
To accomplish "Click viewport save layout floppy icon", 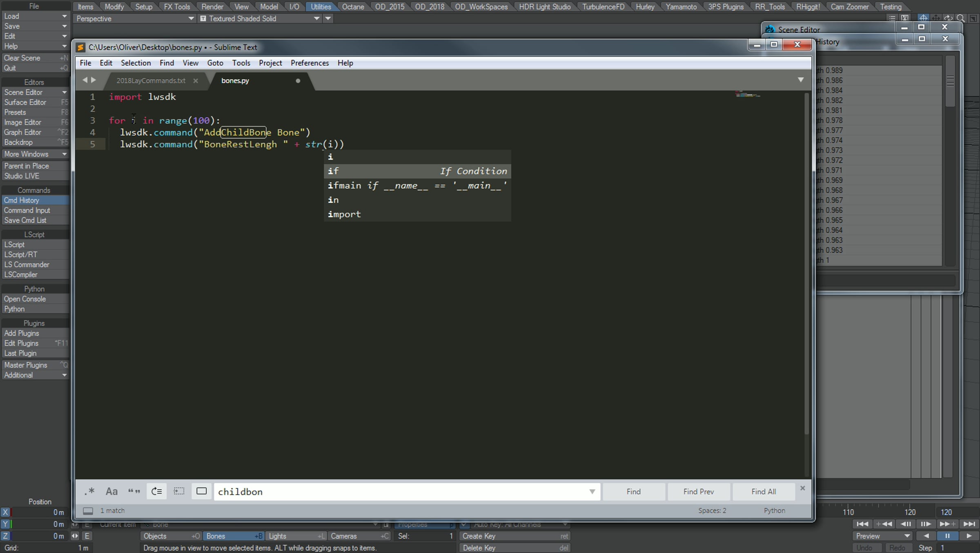I will pos(905,18).
